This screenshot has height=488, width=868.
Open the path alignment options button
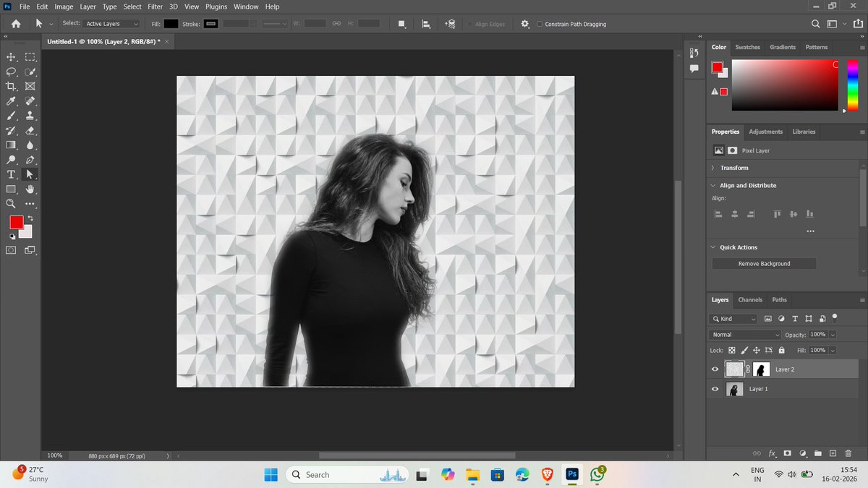[x=427, y=24]
